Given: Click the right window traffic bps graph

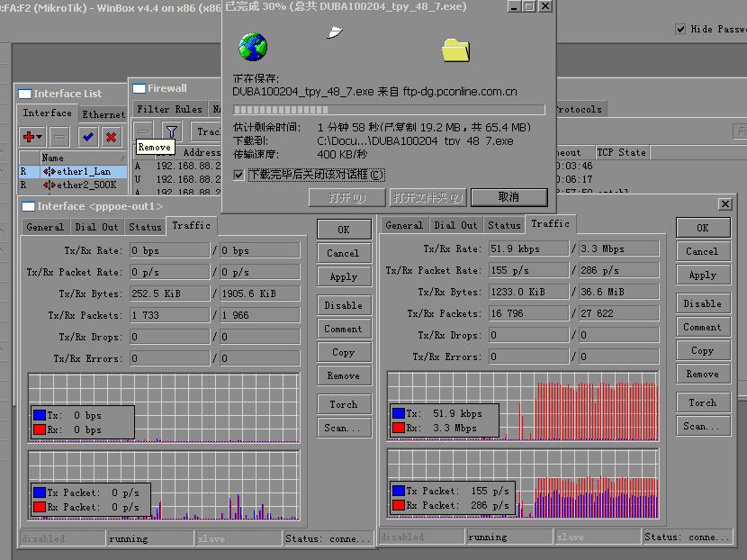Looking at the screenshot, I should coord(523,407).
